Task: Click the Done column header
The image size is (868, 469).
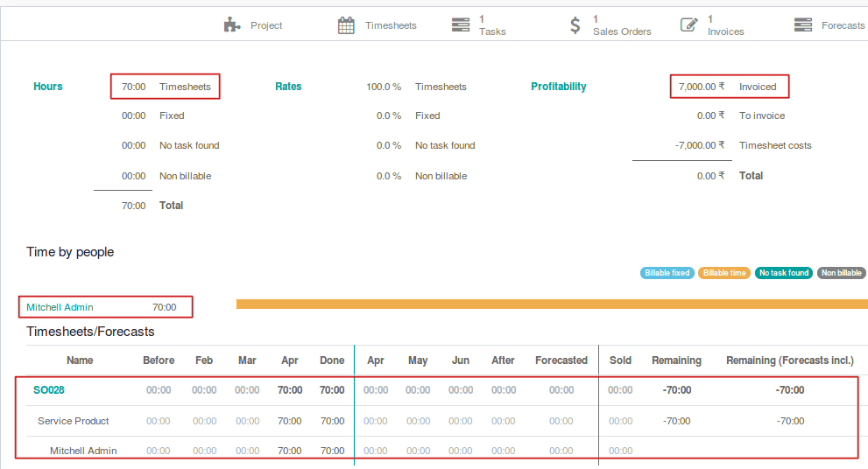Action: [x=332, y=360]
